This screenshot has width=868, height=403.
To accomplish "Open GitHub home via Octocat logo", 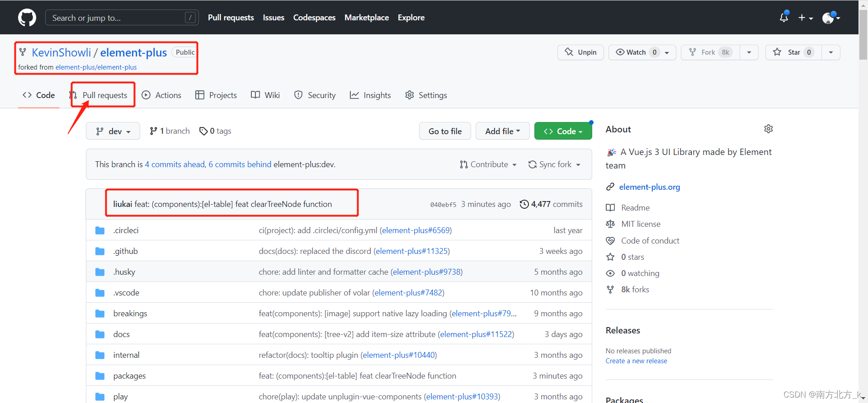I will click(27, 18).
